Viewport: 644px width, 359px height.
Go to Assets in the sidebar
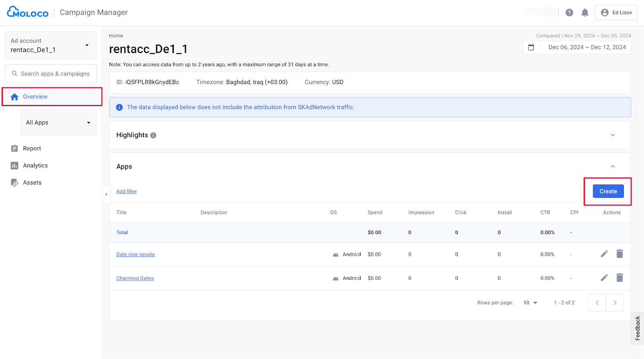tap(32, 183)
